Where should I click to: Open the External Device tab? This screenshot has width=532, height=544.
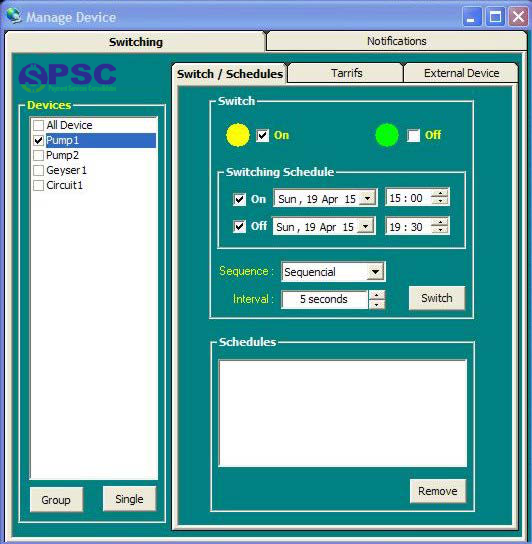(x=461, y=73)
